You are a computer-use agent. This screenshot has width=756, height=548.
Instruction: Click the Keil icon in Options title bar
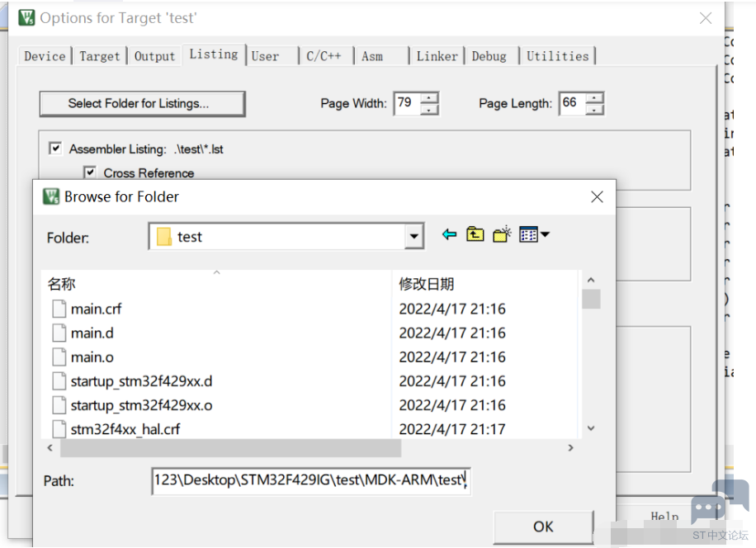click(x=26, y=18)
